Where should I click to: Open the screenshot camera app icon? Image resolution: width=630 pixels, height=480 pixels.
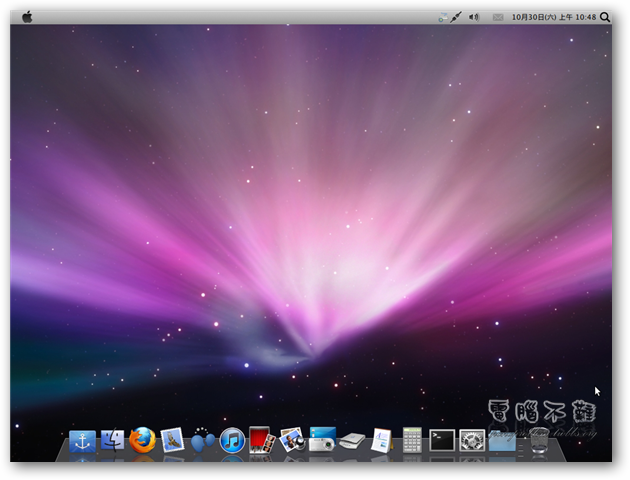click(322, 440)
